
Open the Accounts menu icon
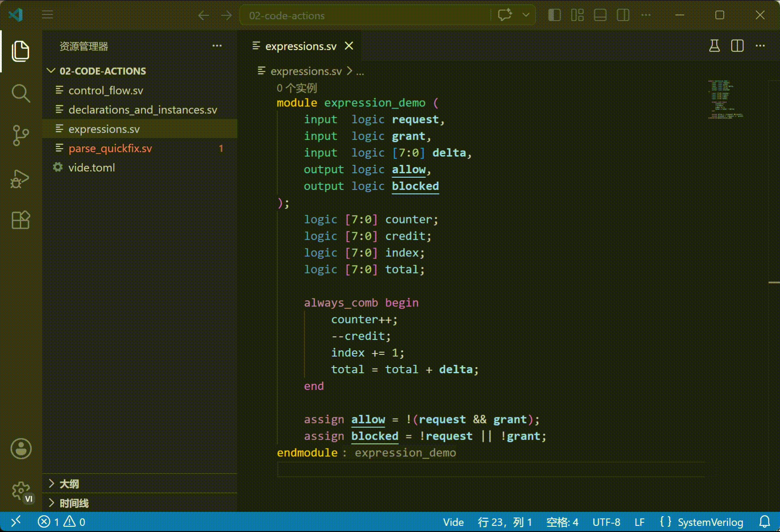(21, 449)
